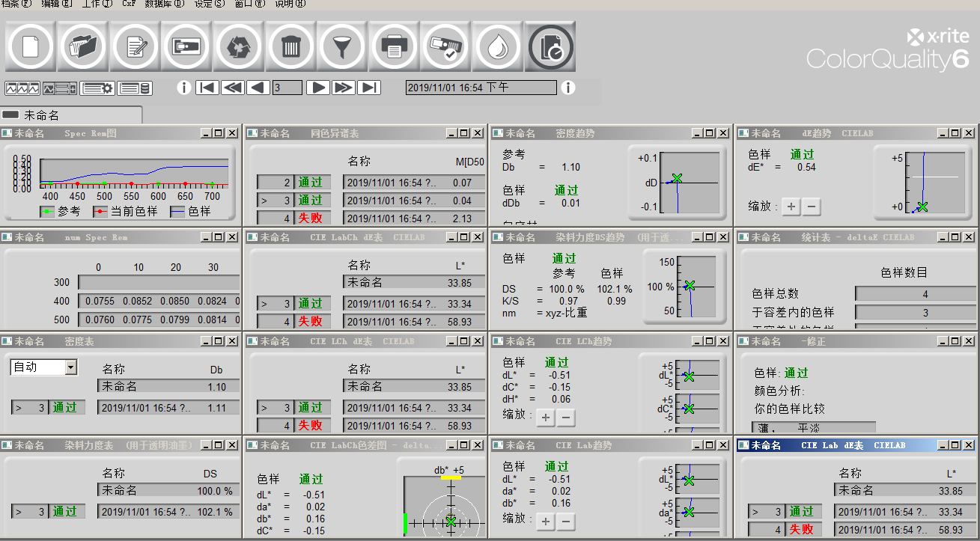Click the ink droplet icon
Screen dimensions: 980x541
click(498, 46)
